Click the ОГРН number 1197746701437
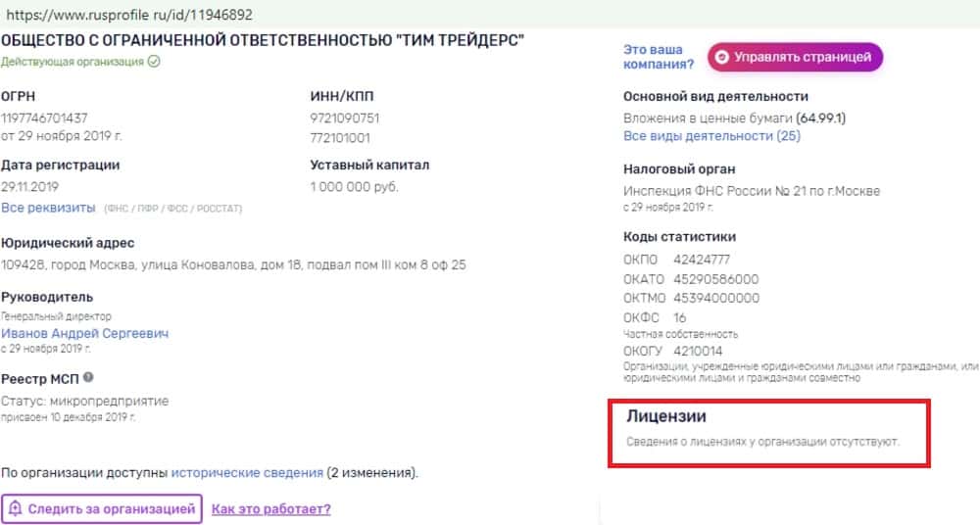This screenshot has height=525, width=980. click(x=44, y=119)
